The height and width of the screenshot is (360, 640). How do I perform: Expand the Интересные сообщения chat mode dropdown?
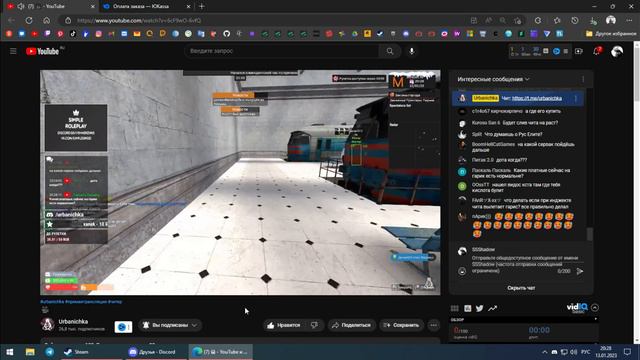(x=493, y=79)
